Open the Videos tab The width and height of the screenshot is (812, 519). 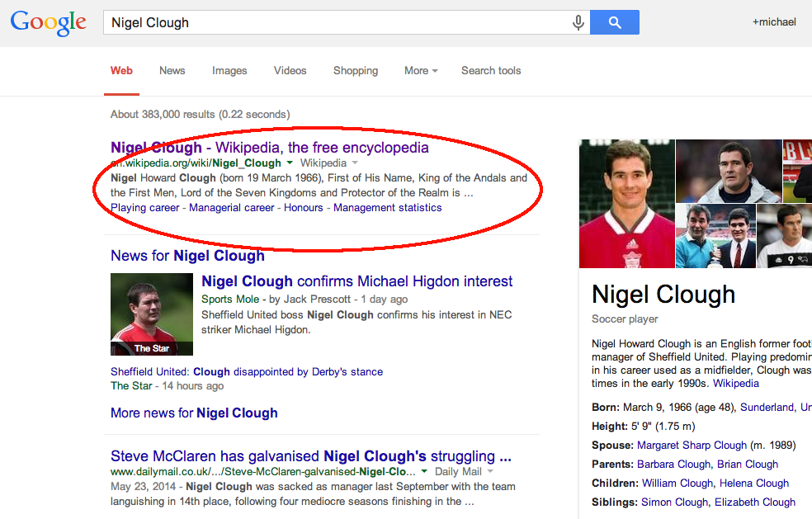coord(290,70)
